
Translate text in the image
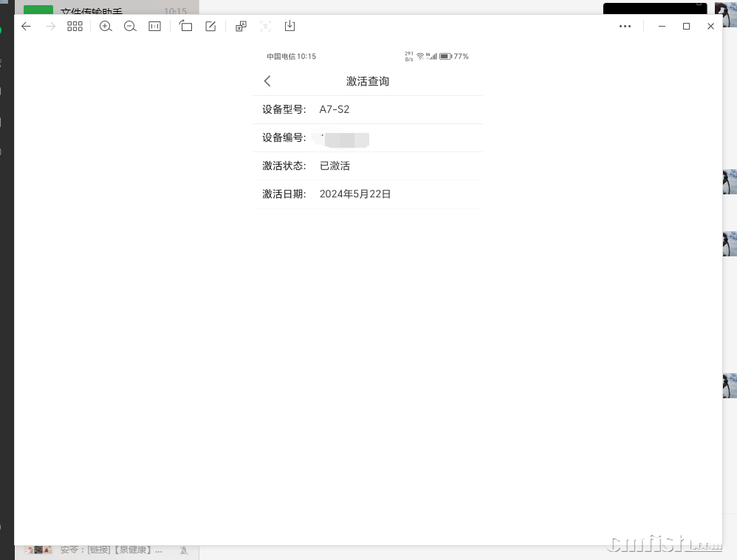tap(241, 27)
